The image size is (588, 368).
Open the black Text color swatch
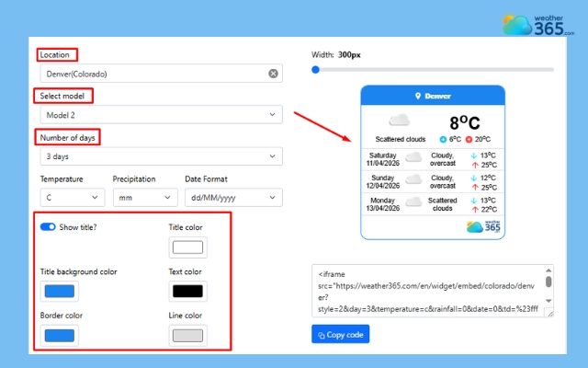188,292
